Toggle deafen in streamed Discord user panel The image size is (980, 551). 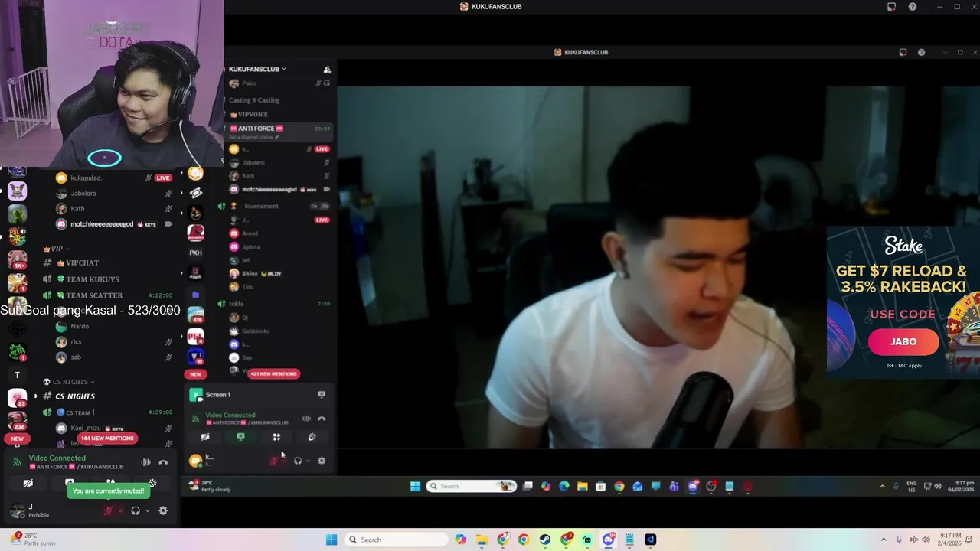(298, 461)
